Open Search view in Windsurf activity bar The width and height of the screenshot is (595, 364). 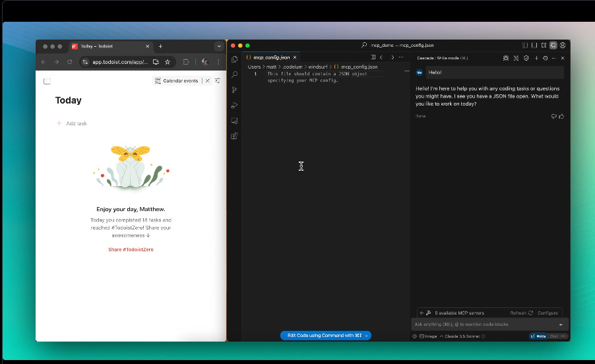[x=235, y=75]
